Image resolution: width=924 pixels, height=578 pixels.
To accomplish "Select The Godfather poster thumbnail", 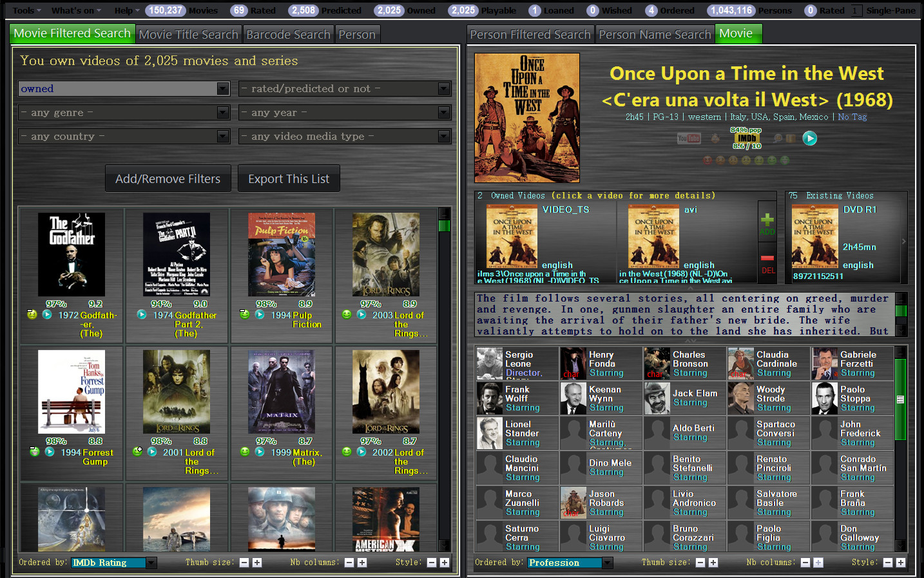I will pyautogui.click(x=72, y=254).
